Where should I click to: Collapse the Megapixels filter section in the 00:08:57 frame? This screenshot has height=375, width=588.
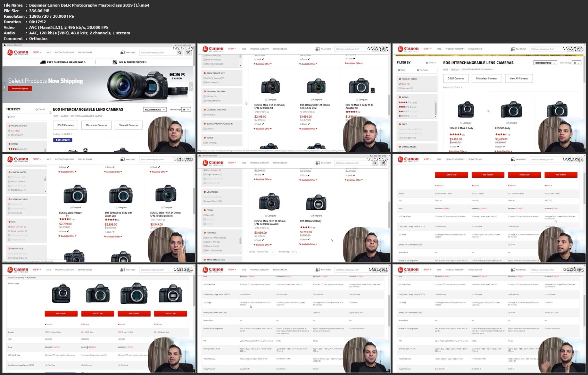click(205, 192)
